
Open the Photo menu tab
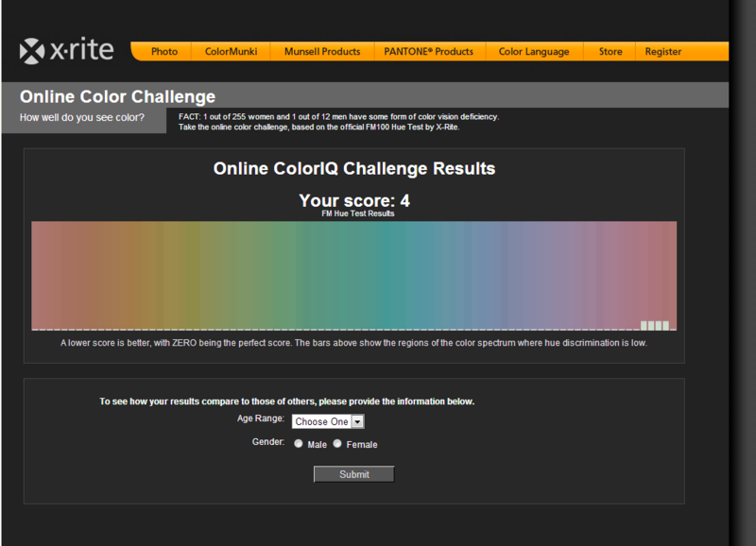tap(164, 52)
